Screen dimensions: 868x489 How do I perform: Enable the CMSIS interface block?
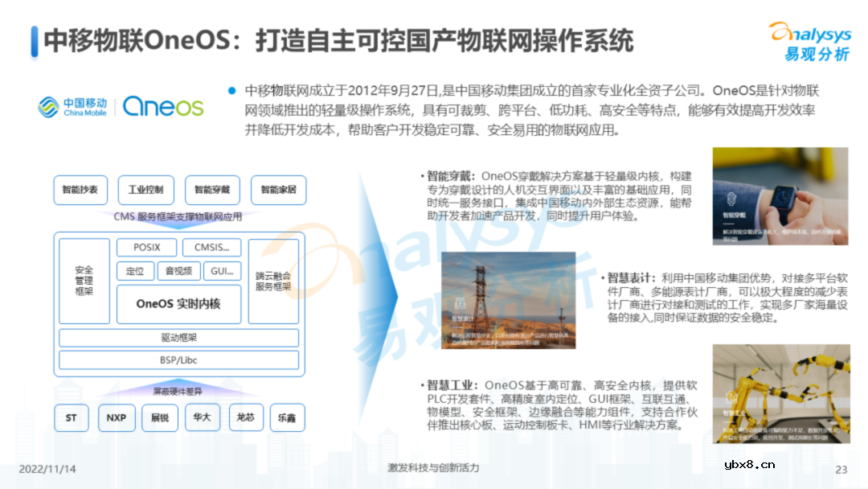tap(211, 248)
